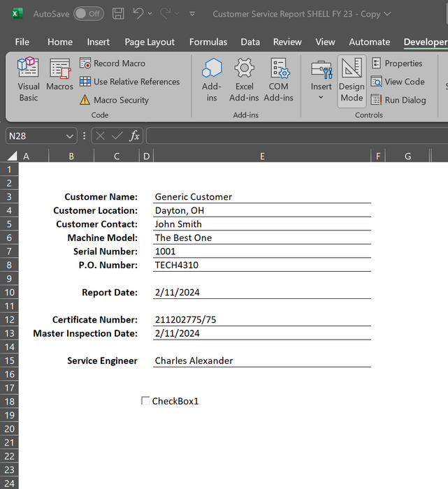
Task: Click the formula bar Cancel X icon
Action: tap(100, 136)
